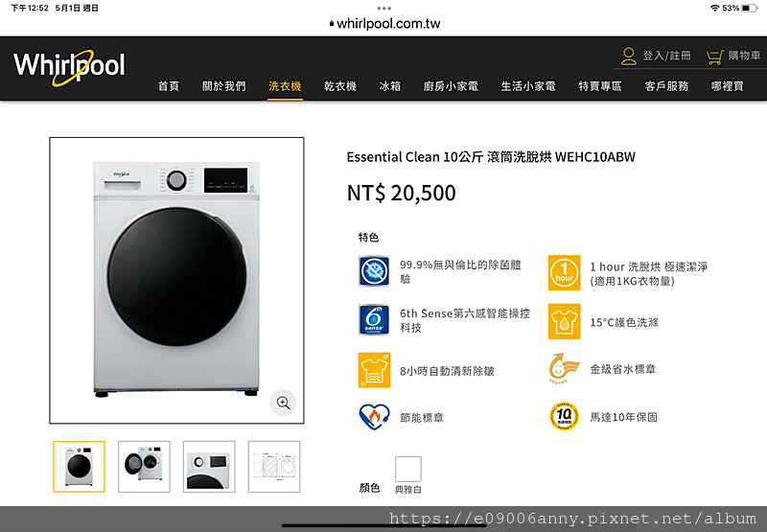Click the energy saving label heart icon

[374, 417]
